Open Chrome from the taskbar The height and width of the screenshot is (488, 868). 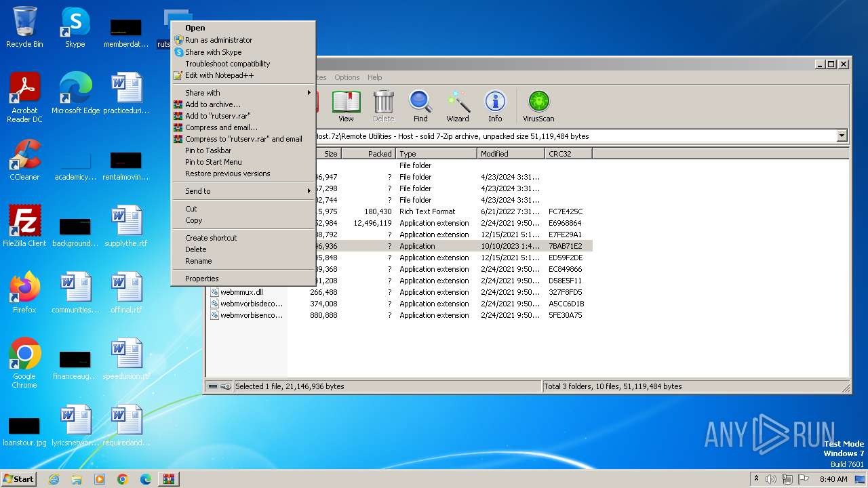123,479
